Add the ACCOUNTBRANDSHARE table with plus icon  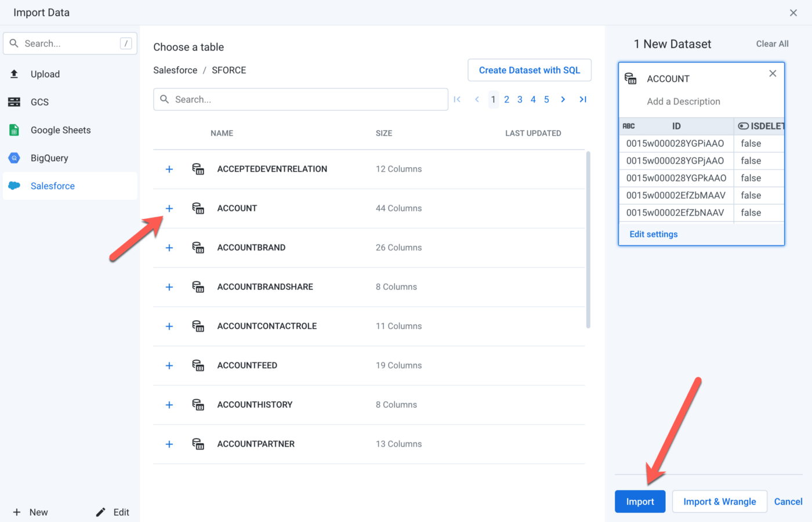[x=169, y=287]
